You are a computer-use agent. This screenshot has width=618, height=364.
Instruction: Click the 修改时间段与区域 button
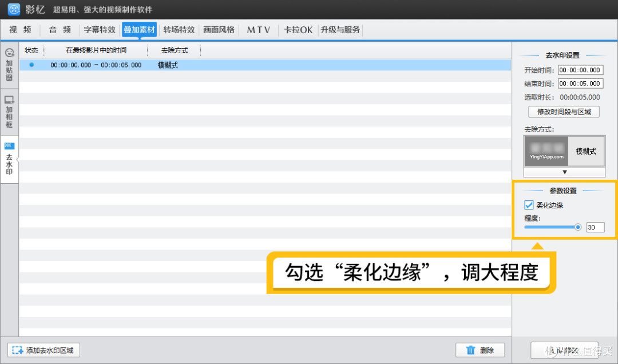(564, 112)
